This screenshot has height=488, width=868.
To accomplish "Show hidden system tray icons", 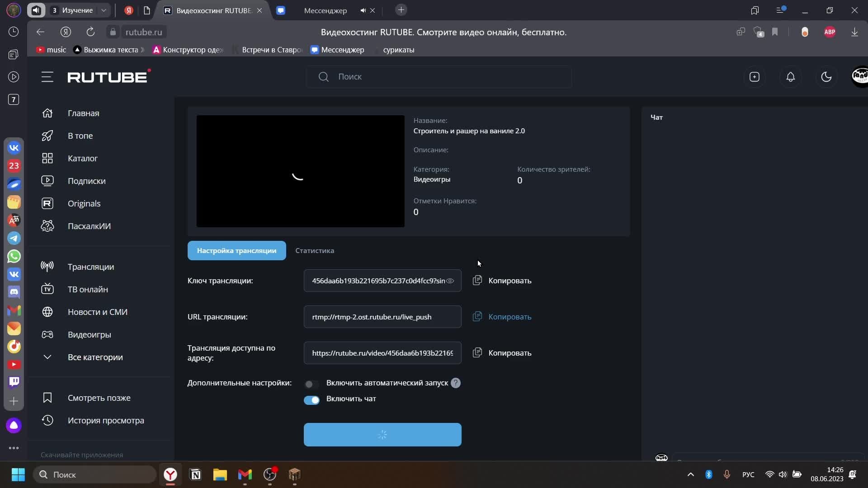I will [690, 474].
